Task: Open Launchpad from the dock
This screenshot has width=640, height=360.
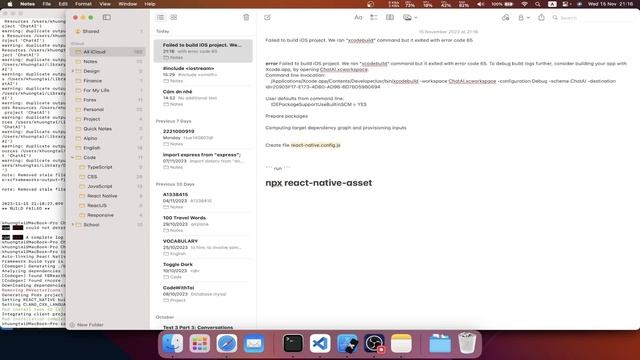Action: [200, 343]
